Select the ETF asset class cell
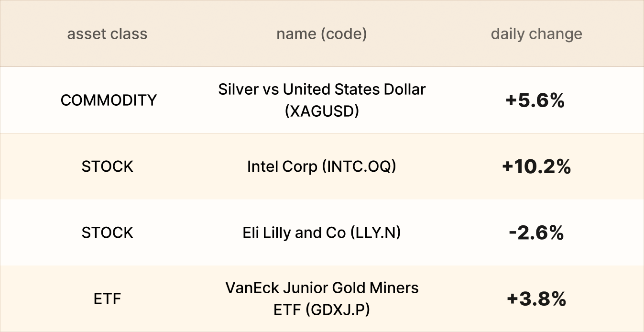The height and width of the screenshot is (332, 644). point(107,299)
